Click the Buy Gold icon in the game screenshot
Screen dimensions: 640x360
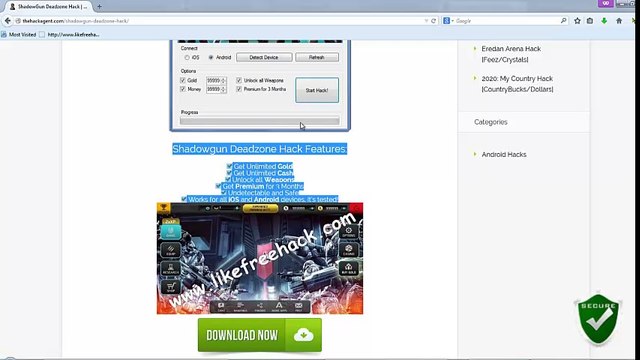[x=348, y=268]
